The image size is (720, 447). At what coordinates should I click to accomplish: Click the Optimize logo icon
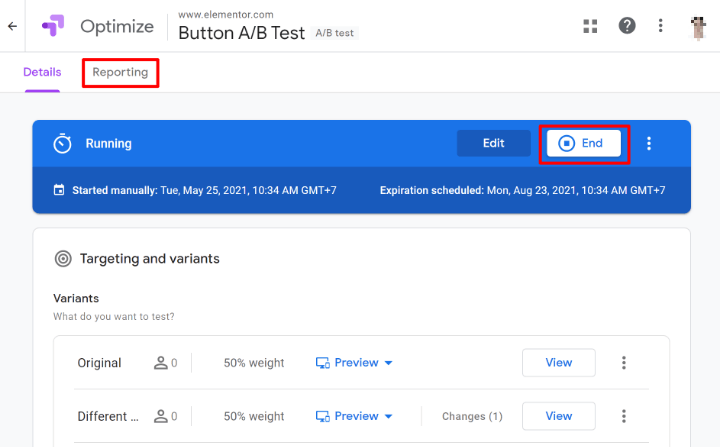coord(52,26)
